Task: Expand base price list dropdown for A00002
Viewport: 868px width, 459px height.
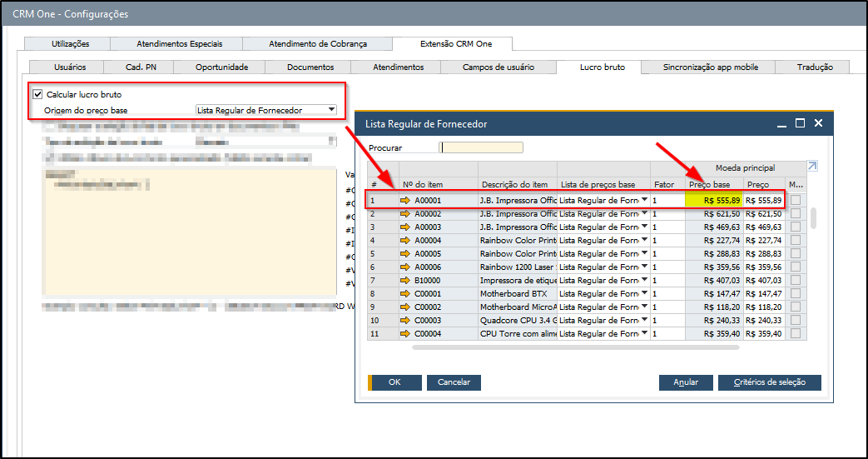Action: click(x=644, y=214)
